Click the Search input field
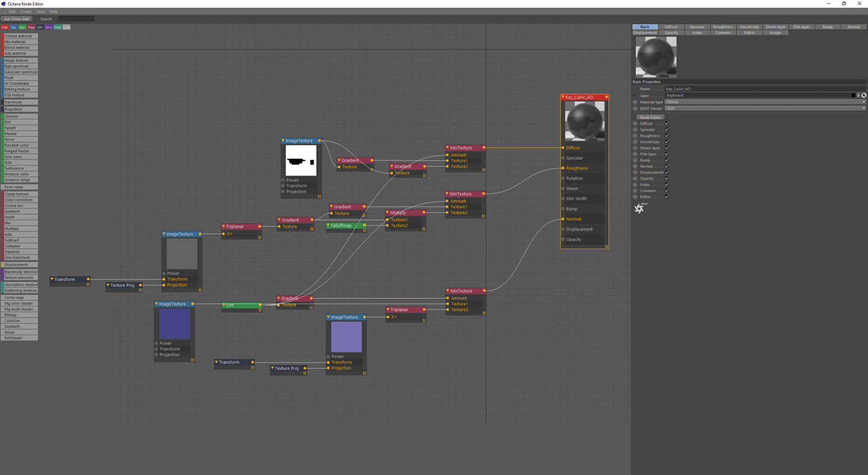This screenshot has width=868, height=475. 75,19
